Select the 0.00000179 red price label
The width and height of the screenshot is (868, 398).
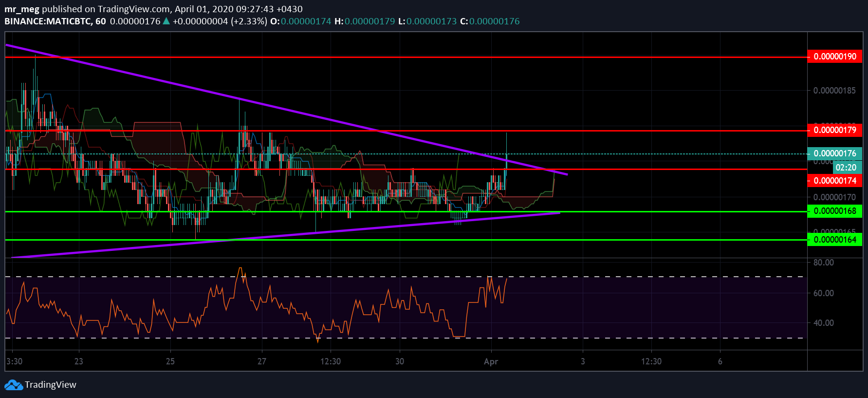tap(834, 130)
